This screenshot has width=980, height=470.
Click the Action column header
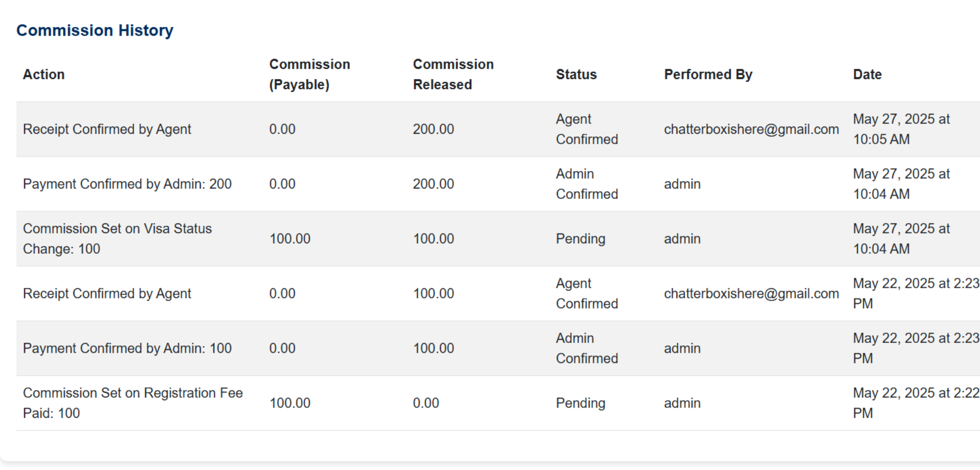point(44,74)
